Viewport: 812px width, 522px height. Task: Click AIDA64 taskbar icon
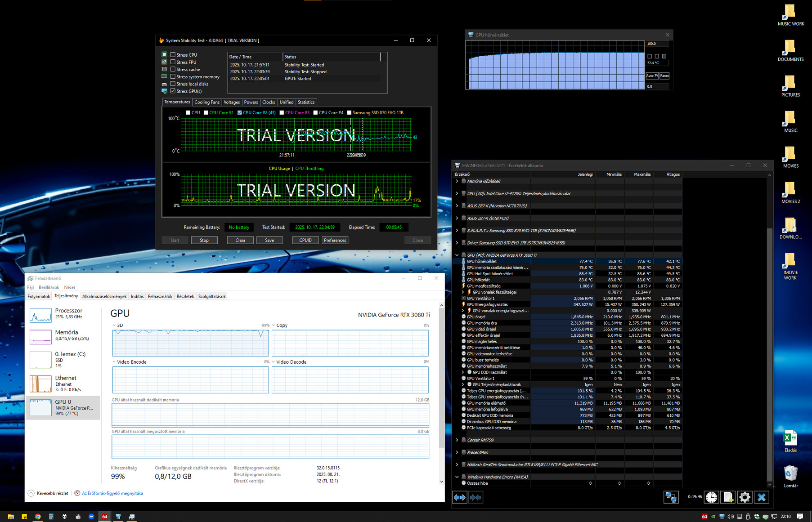click(x=105, y=517)
